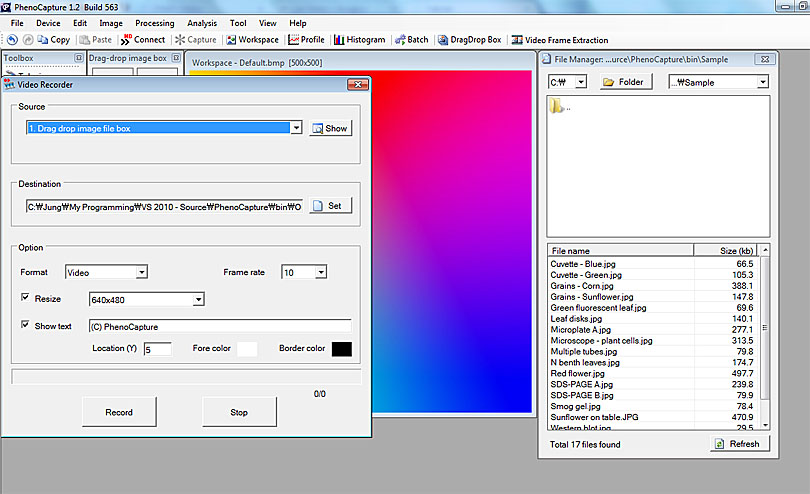Click the Location (Y) input field

[157, 350]
